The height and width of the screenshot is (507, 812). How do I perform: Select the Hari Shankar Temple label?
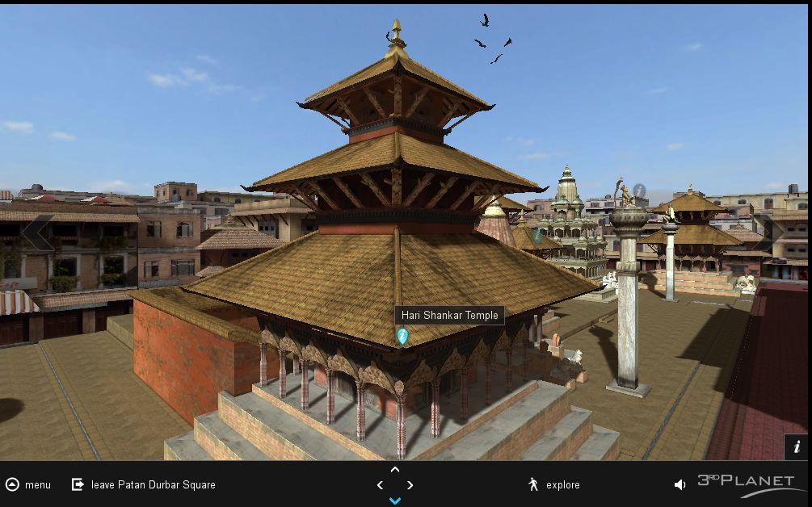[x=449, y=315]
